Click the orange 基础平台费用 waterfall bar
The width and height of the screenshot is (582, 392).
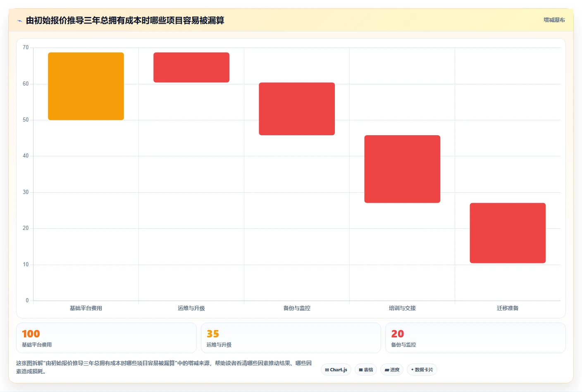(86, 86)
